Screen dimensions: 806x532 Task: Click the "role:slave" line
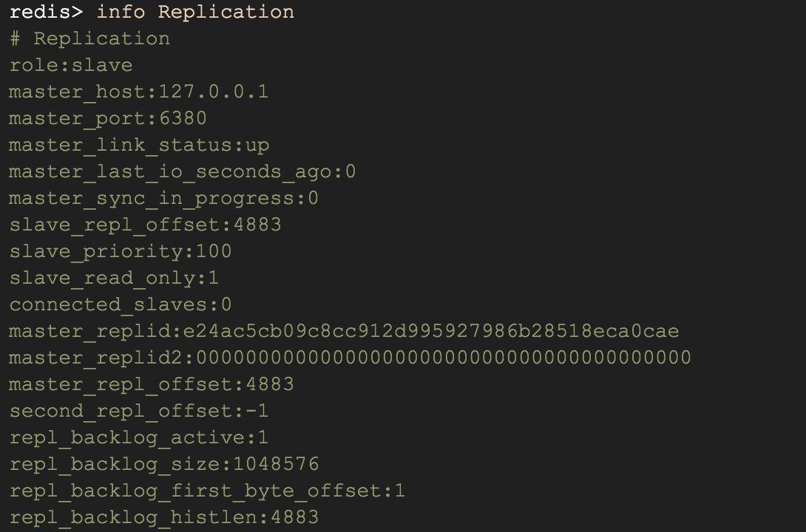(71, 65)
